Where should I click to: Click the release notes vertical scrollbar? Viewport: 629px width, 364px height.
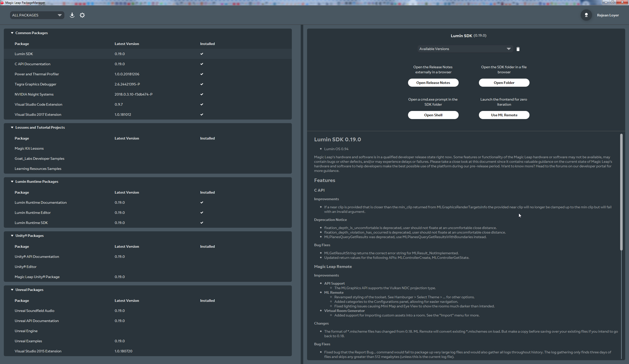[x=621, y=192]
